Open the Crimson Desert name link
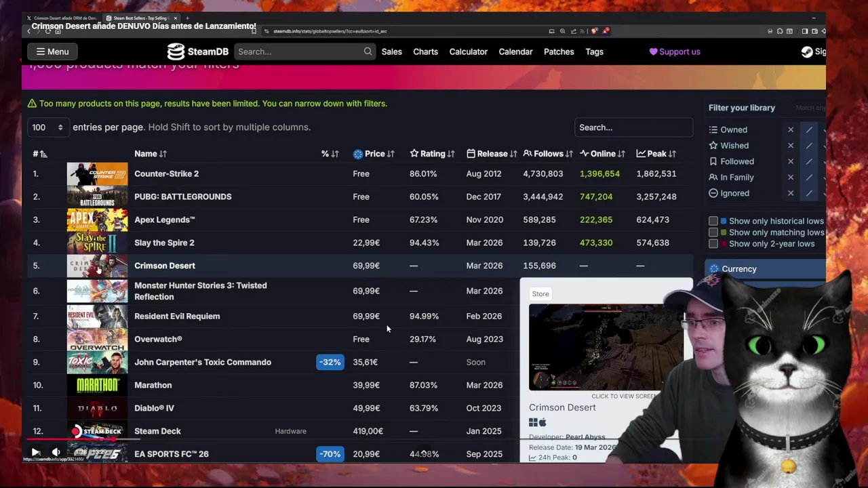Viewport: 868px width, 488px height. [164, 266]
